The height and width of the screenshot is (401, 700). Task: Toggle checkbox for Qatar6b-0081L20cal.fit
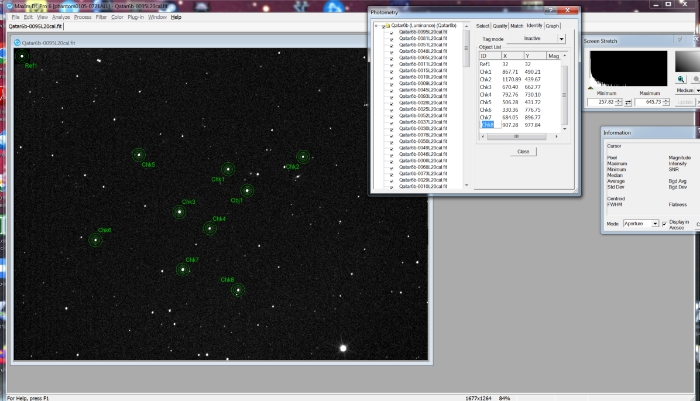393,39
